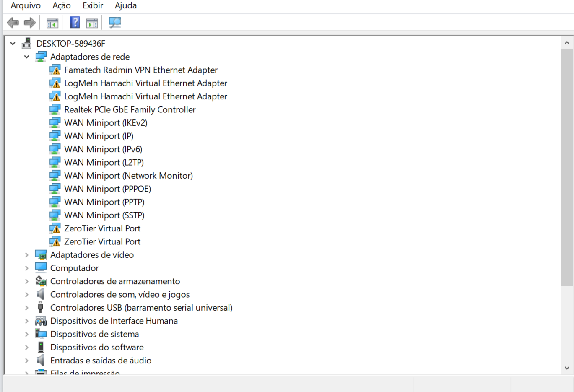Expand Dispositivos de Interface Humana
This screenshot has width=574, height=392.
tap(27, 321)
